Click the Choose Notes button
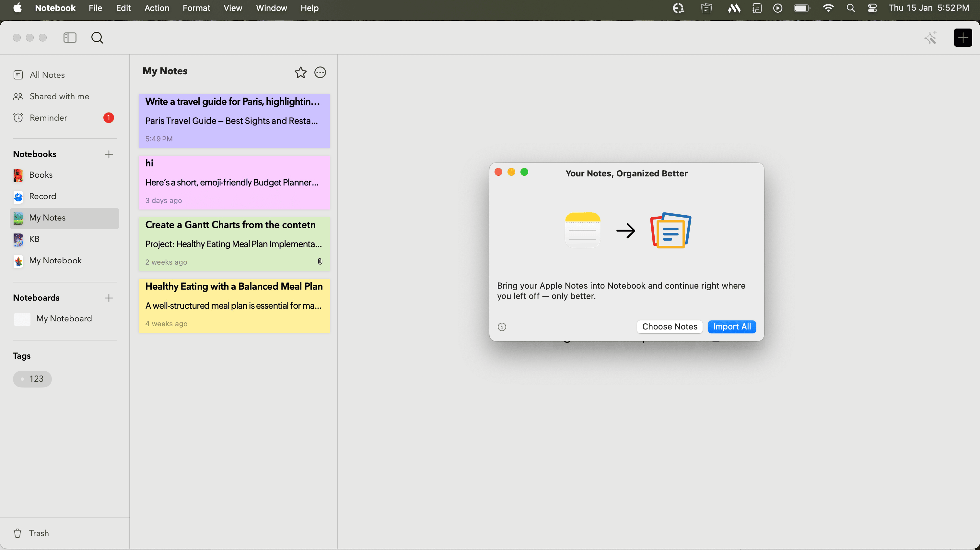Image resolution: width=980 pixels, height=550 pixels. click(x=669, y=327)
